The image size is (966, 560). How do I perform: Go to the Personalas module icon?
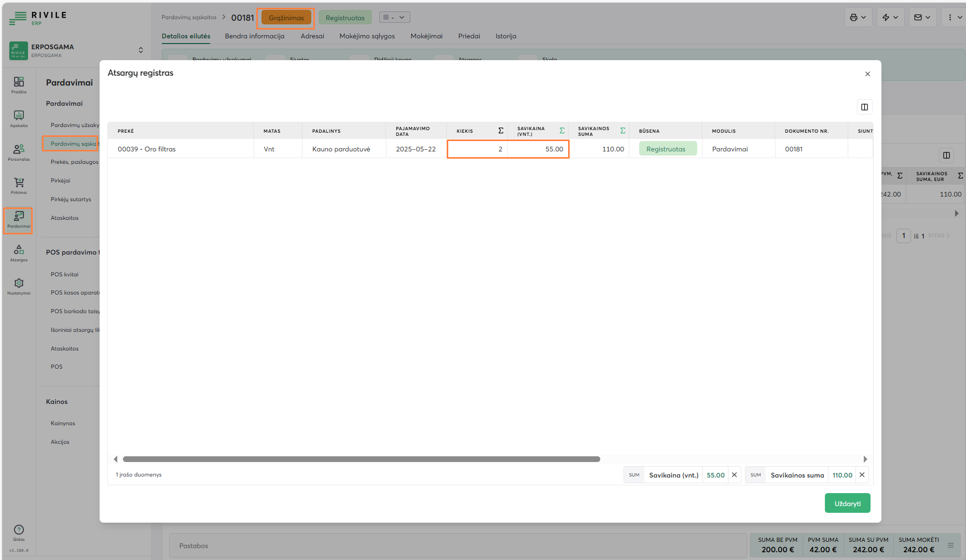[x=19, y=152]
